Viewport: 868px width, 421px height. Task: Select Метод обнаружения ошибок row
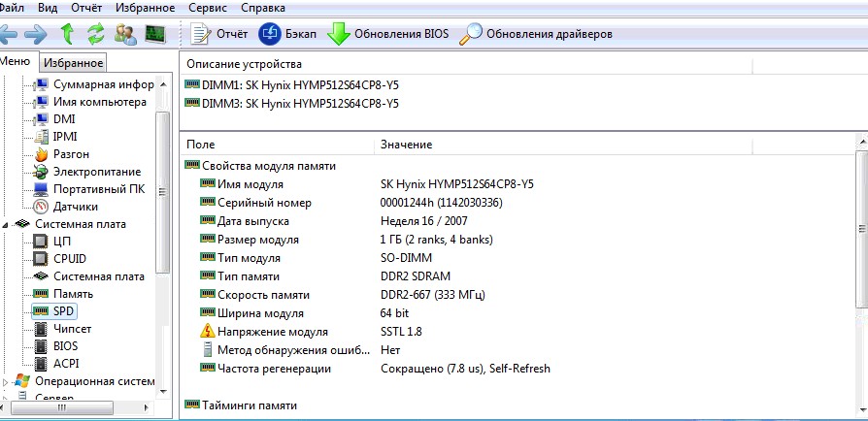300,350
